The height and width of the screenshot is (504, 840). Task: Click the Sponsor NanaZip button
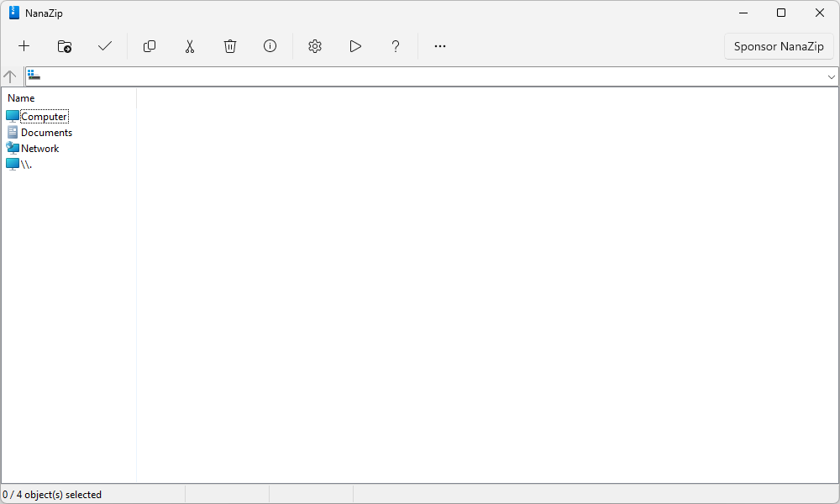coord(779,46)
